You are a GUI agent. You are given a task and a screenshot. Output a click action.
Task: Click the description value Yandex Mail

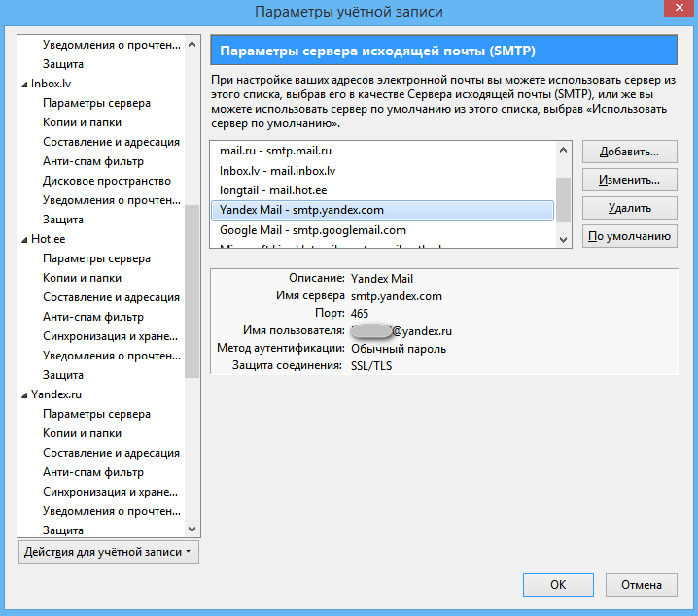[382, 279]
